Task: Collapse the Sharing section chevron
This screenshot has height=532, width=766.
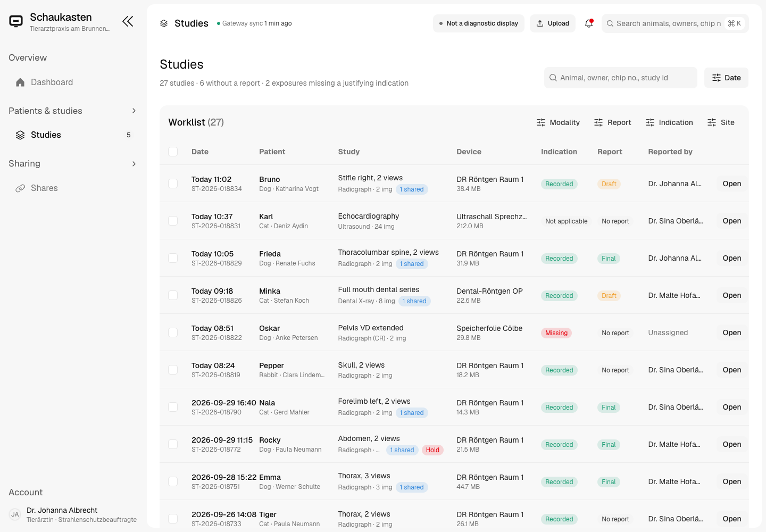Action: coord(134,164)
